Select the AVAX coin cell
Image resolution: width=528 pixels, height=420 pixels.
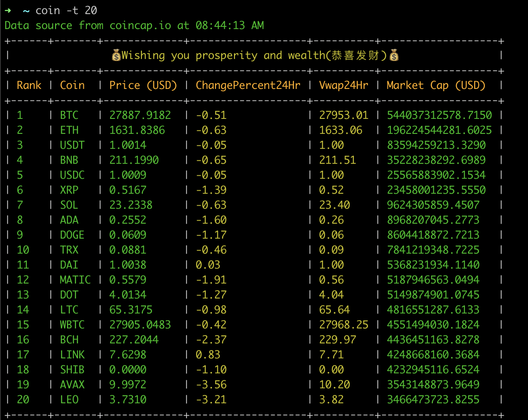72,385
